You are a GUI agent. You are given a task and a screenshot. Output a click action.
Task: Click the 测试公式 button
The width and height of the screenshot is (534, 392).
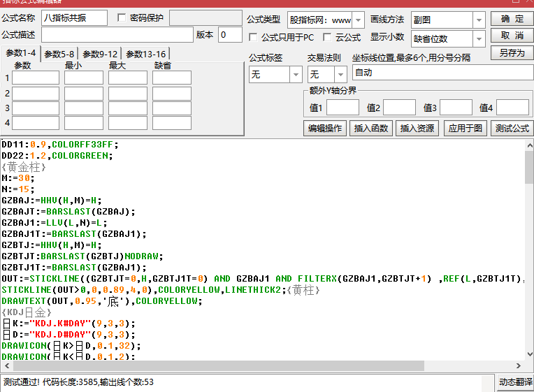(x=512, y=129)
